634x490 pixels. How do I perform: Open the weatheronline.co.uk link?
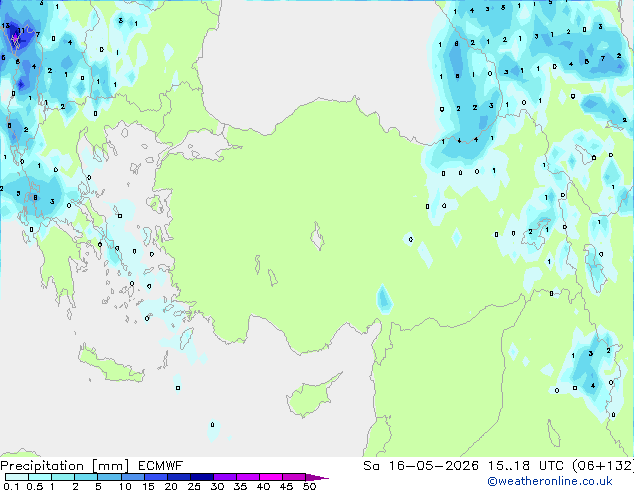coord(550,481)
